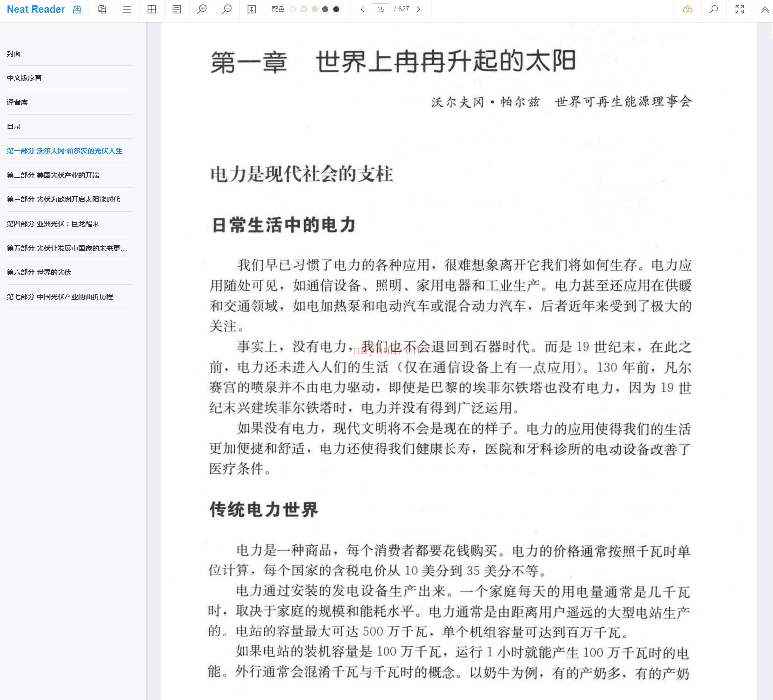The height and width of the screenshot is (700, 773).
Task: Click the import book tray icon
Action: (x=77, y=9)
